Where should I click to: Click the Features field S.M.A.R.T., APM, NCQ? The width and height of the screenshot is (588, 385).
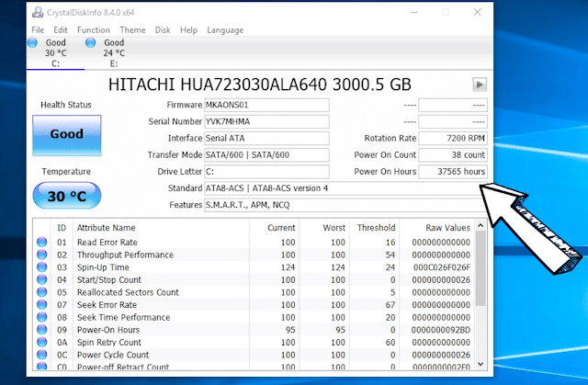(x=345, y=205)
